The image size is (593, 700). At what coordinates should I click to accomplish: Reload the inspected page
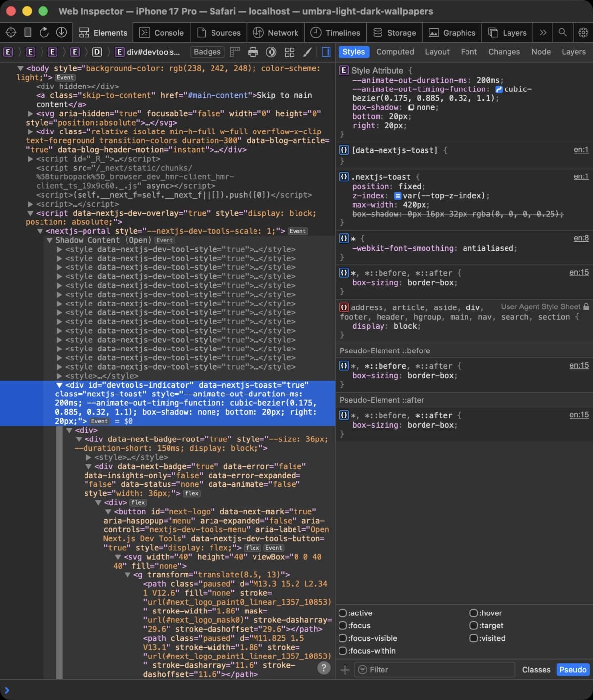44,32
